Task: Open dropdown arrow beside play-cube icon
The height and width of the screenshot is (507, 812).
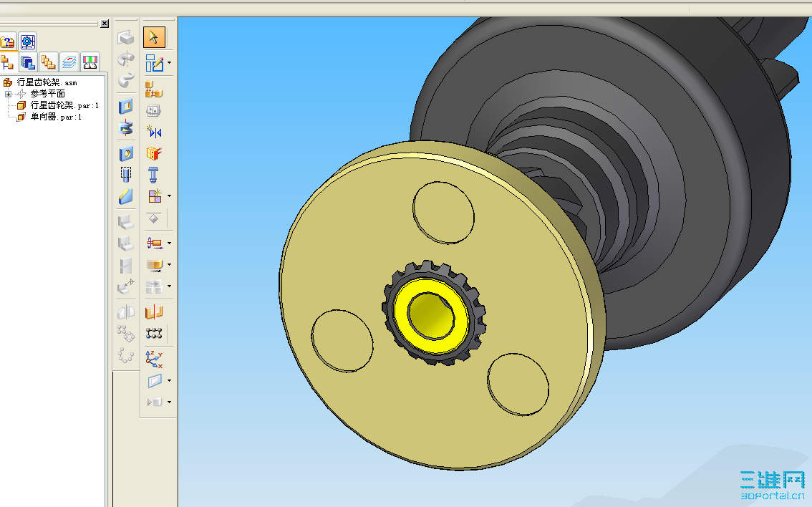Action: (x=169, y=402)
